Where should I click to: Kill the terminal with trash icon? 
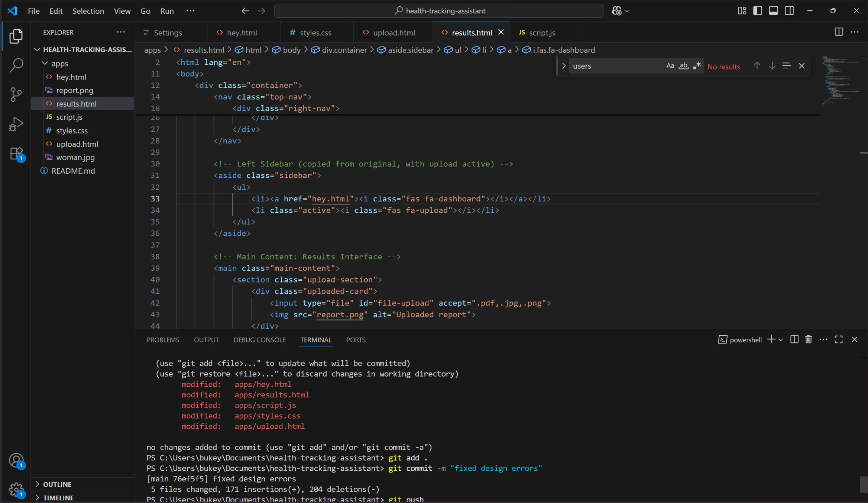pos(809,339)
